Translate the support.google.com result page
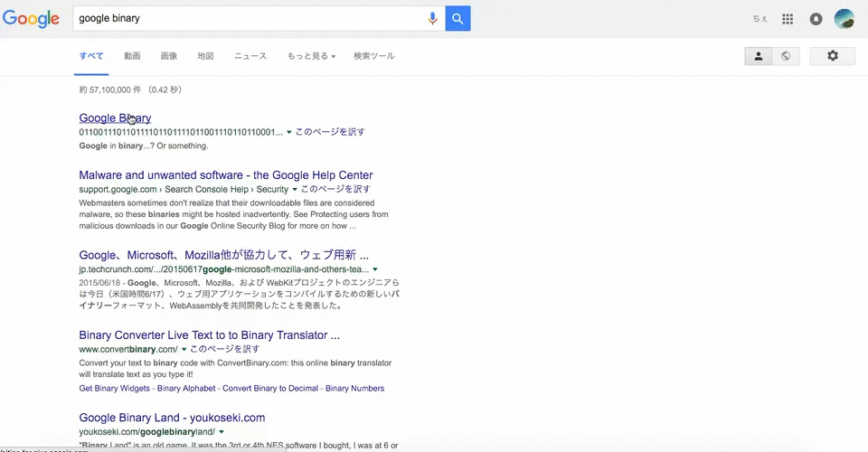868x452 pixels. click(x=335, y=189)
